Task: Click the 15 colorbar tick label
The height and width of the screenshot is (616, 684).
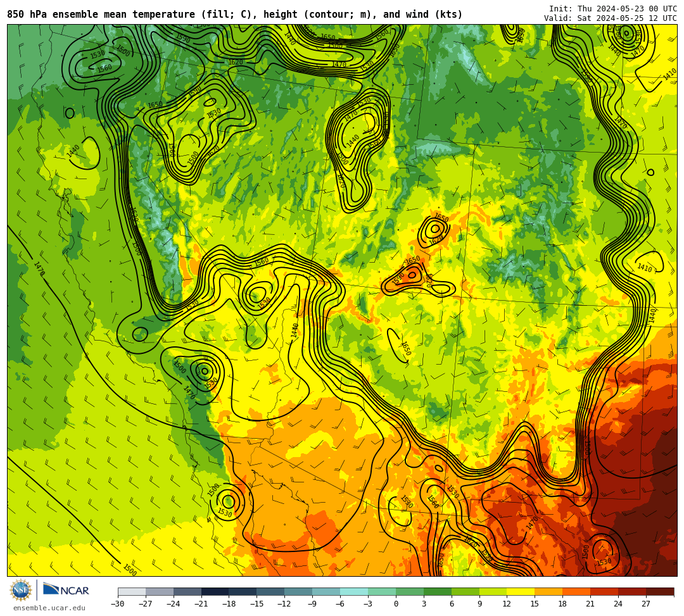Action: point(535,604)
